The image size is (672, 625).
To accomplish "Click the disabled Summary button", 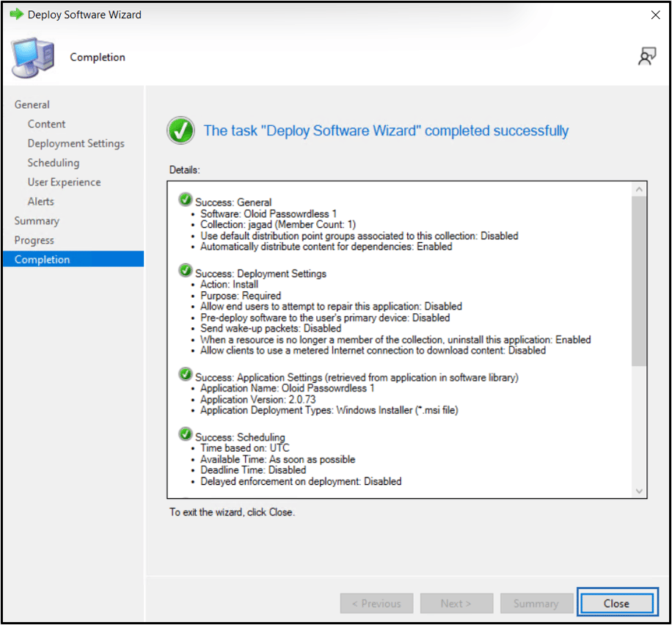I will pyautogui.click(x=536, y=603).
